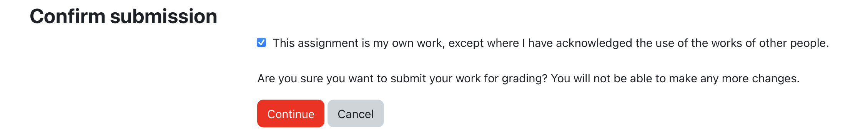Viewport: 868px width, 140px height.
Task: Uncheck the plagiarism acknowledgement tick box
Action: tap(261, 42)
